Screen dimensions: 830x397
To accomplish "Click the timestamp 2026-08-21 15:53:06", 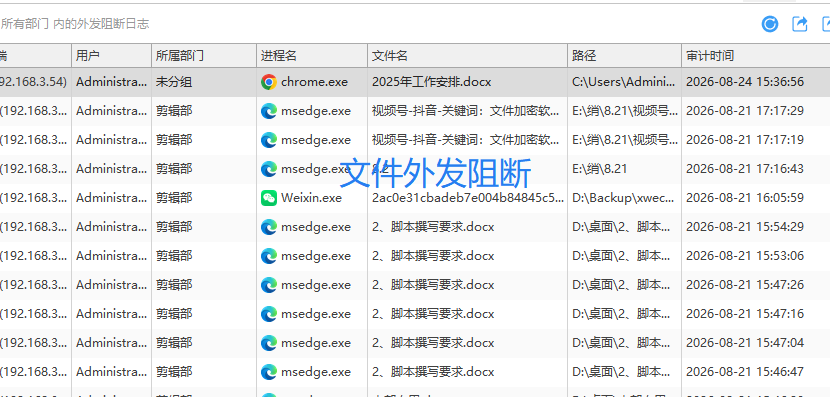I will click(x=745, y=256).
